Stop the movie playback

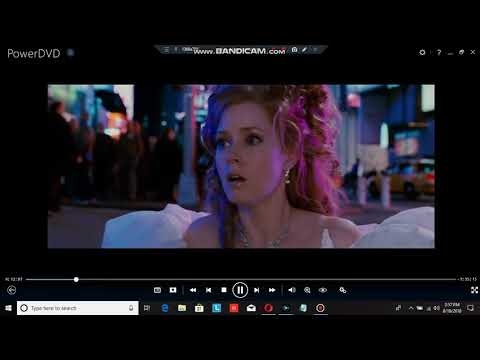pyautogui.click(x=224, y=290)
